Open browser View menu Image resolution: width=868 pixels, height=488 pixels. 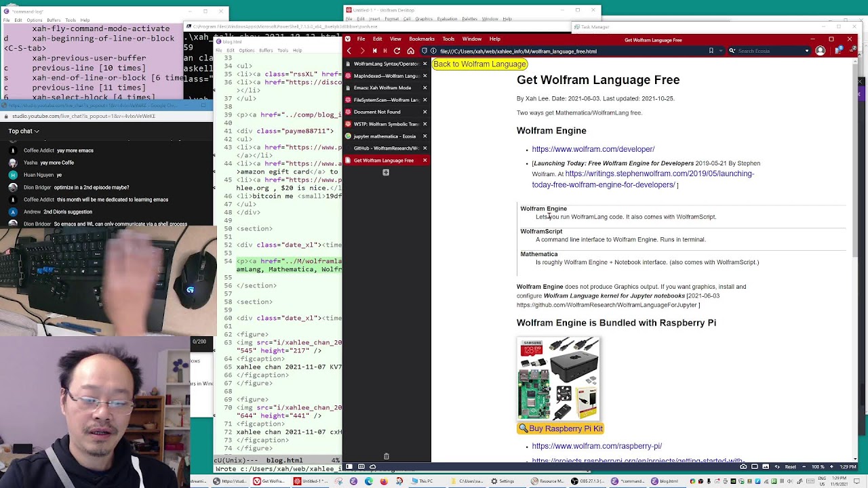click(x=395, y=39)
